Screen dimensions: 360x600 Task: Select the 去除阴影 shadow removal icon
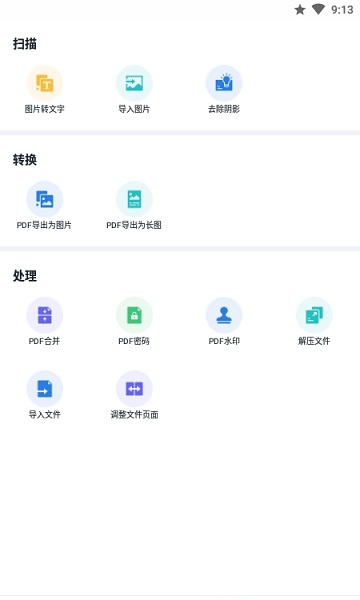224,83
